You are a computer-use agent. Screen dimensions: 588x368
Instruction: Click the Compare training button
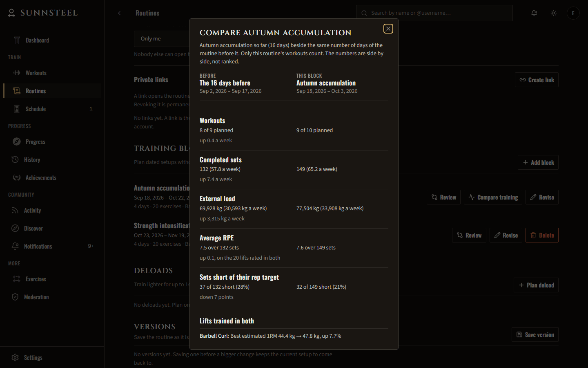(x=493, y=197)
